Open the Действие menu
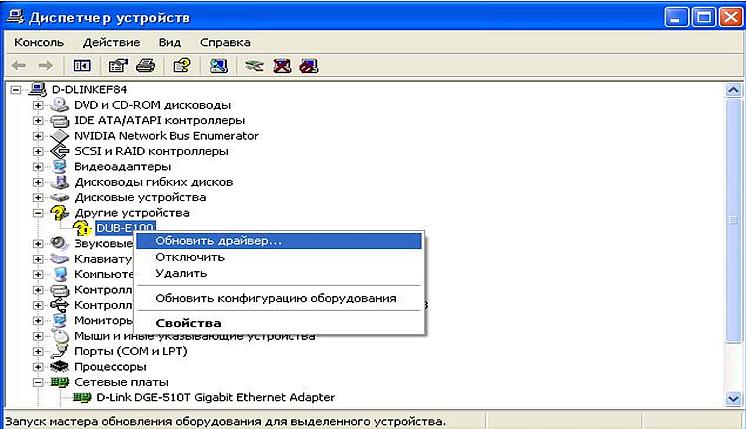 click(111, 43)
